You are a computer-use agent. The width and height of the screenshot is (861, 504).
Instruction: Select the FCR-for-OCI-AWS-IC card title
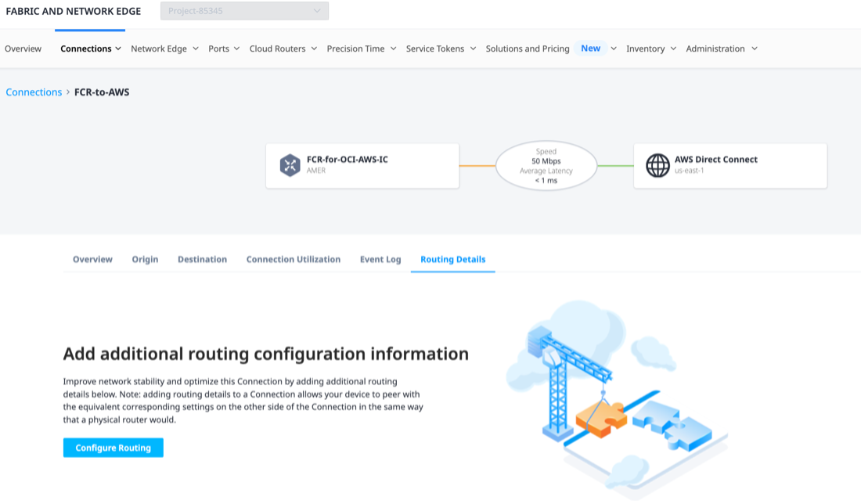tap(347, 159)
